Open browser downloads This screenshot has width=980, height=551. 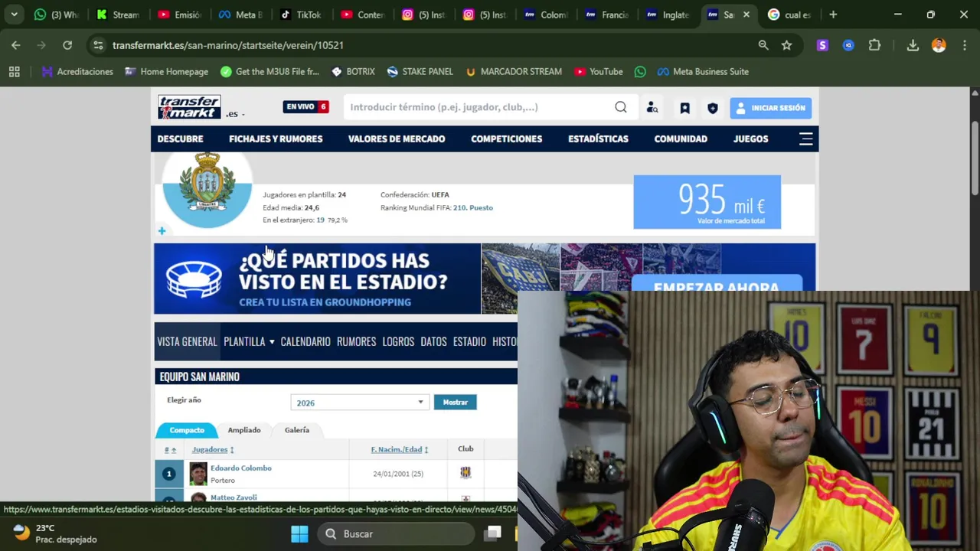(913, 45)
